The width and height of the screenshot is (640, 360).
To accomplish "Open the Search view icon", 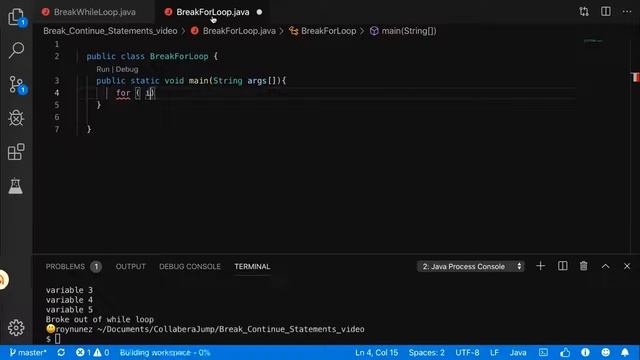I will [x=16, y=50].
